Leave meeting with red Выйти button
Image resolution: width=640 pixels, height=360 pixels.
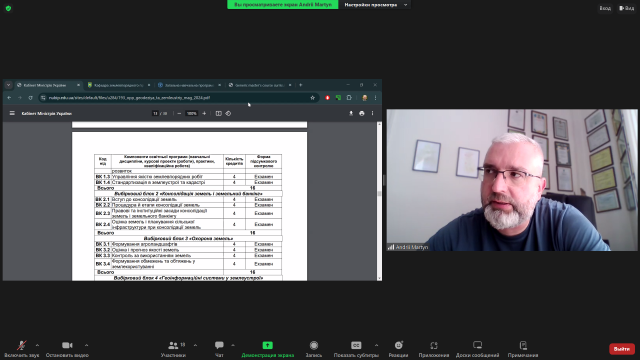coord(622,349)
